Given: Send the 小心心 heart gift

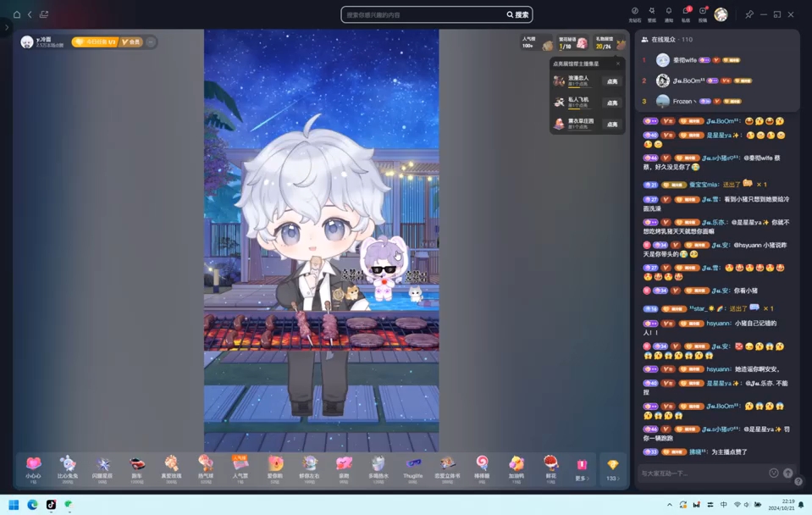Looking at the screenshot, I should click(x=33, y=469).
